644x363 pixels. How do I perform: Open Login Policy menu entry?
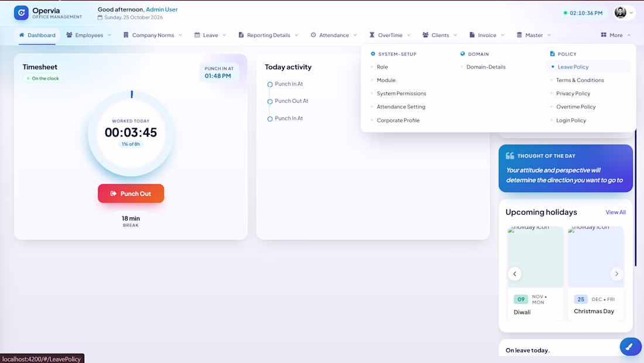coord(571,120)
